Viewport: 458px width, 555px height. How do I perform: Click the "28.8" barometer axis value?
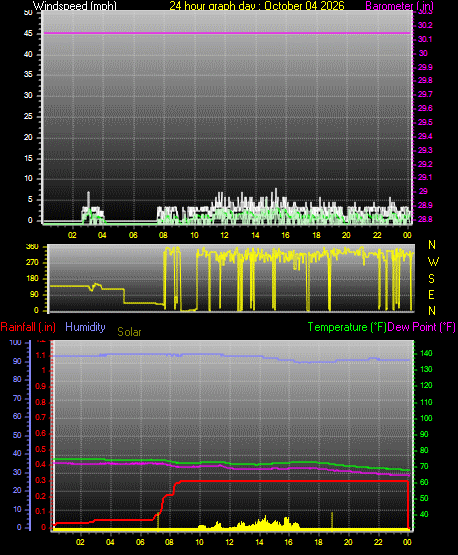[x=425, y=219]
